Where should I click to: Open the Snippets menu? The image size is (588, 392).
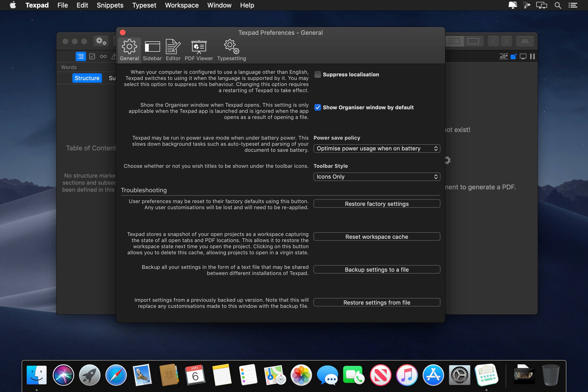(x=110, y=5)
